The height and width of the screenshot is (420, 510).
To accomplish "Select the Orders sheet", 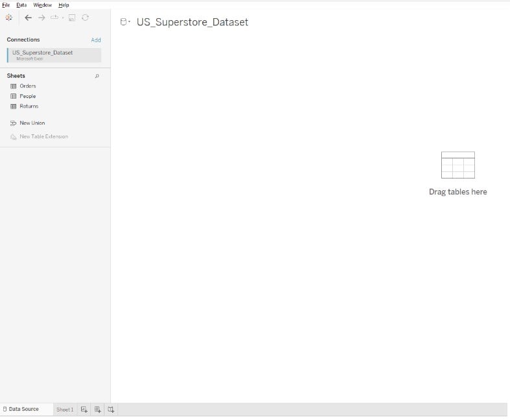I will (28, 86).
